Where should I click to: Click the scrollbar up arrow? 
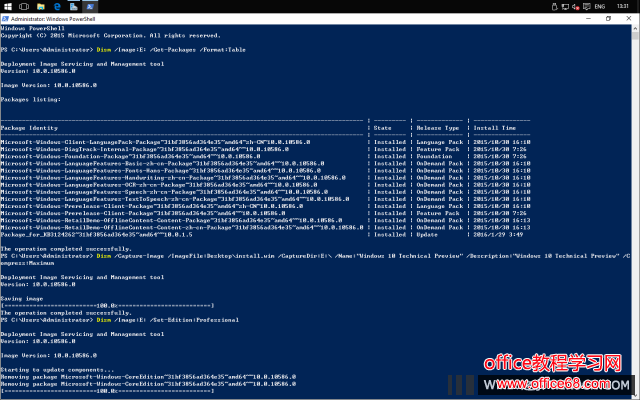click(636, 28)
